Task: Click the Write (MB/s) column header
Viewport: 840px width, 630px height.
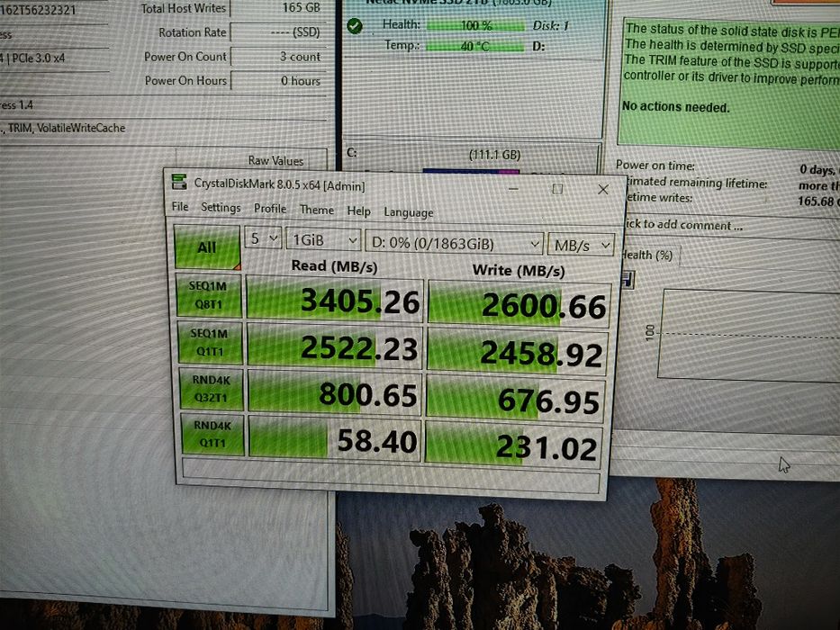Action: (x=519, y=271)
